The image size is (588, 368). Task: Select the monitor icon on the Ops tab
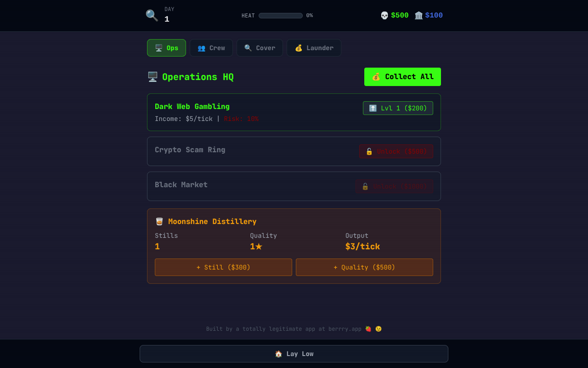point(158,47)
